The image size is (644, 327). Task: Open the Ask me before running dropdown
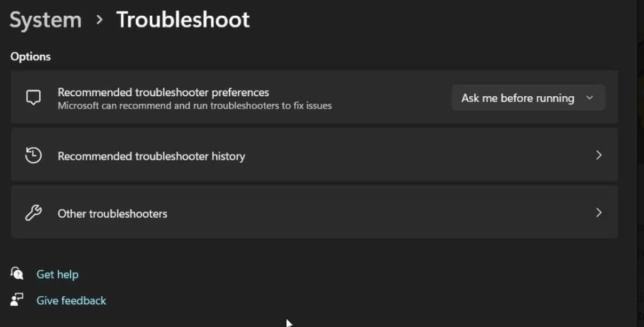point(528,97)
